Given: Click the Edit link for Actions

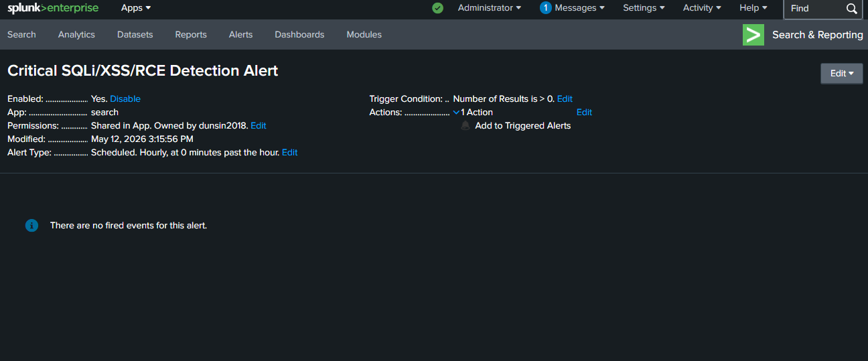Looking at the screenshot, I should coord(584,113).
